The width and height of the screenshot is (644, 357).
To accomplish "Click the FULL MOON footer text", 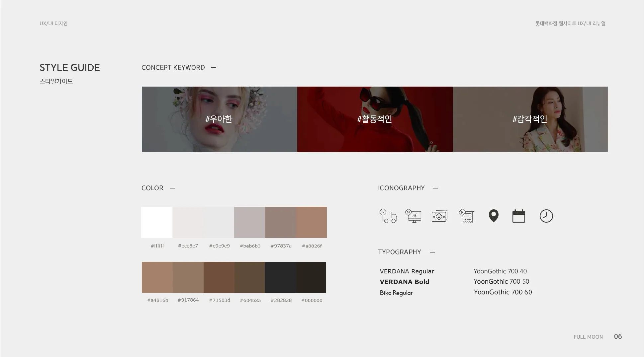I will pos(588,337).
